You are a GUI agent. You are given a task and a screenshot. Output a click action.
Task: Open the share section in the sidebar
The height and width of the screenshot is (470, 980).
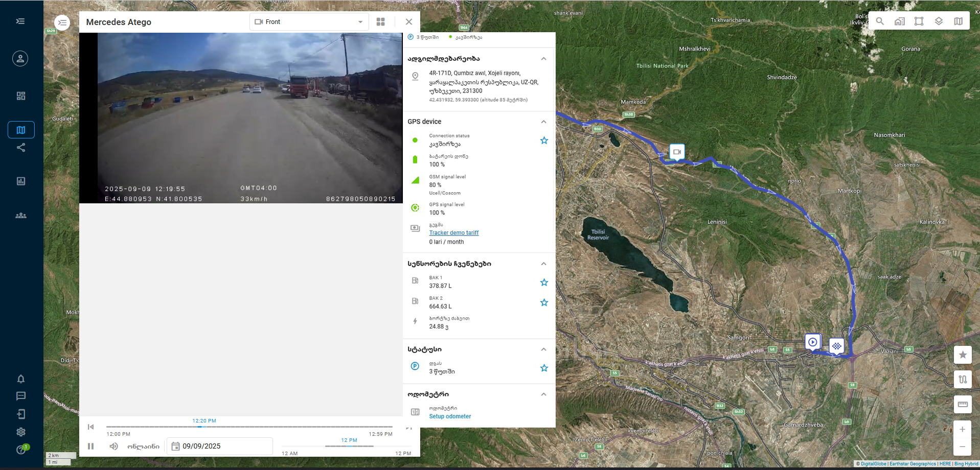[21, 148]
